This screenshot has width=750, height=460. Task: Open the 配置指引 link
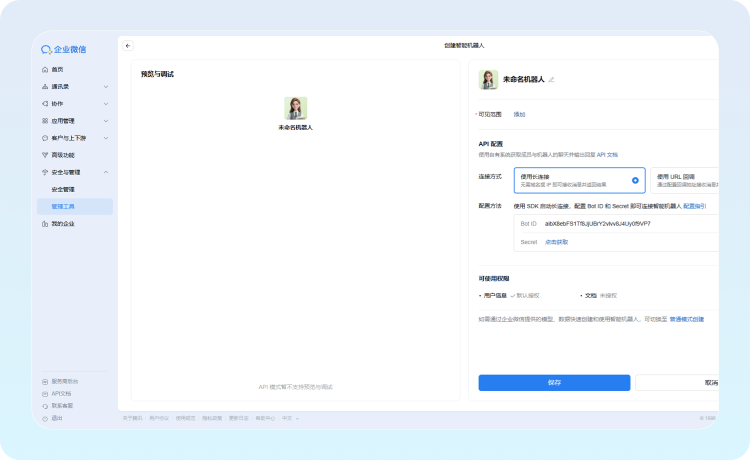click(x=695, y=206)
